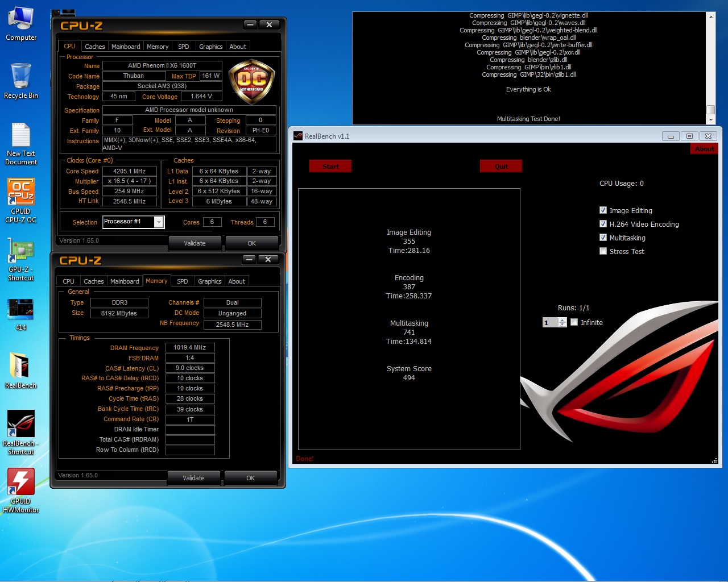The image size is (728, 582).
Task: Click the FSB:DRAM ratio value 1:4
Action: [190, 358]
